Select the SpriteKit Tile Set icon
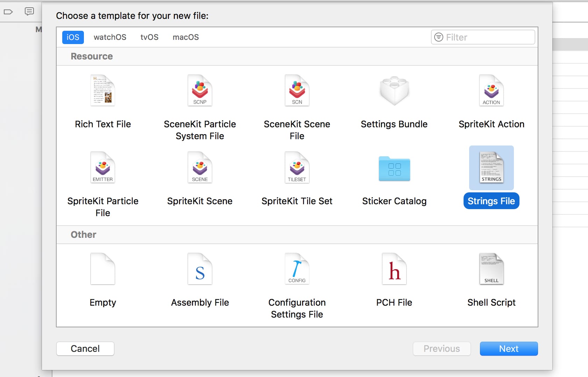The height and width of the screenshot is (377, 588). [x=297, y=167]
